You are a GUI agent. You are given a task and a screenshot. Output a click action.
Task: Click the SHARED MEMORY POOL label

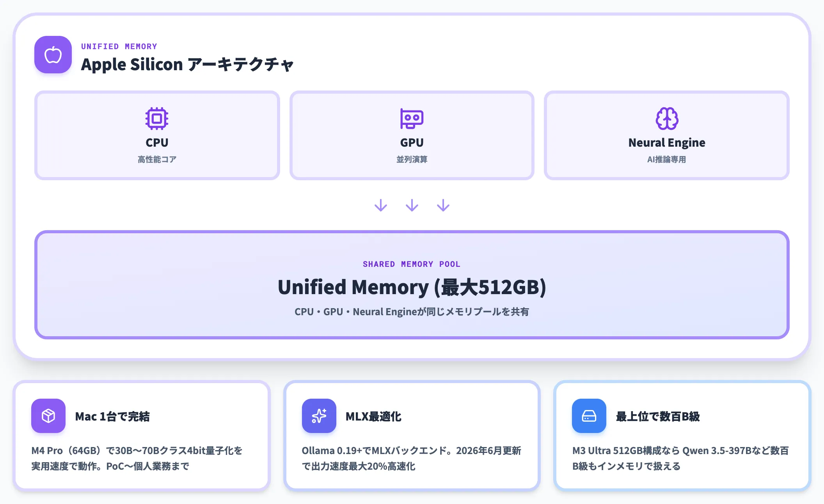412,264
